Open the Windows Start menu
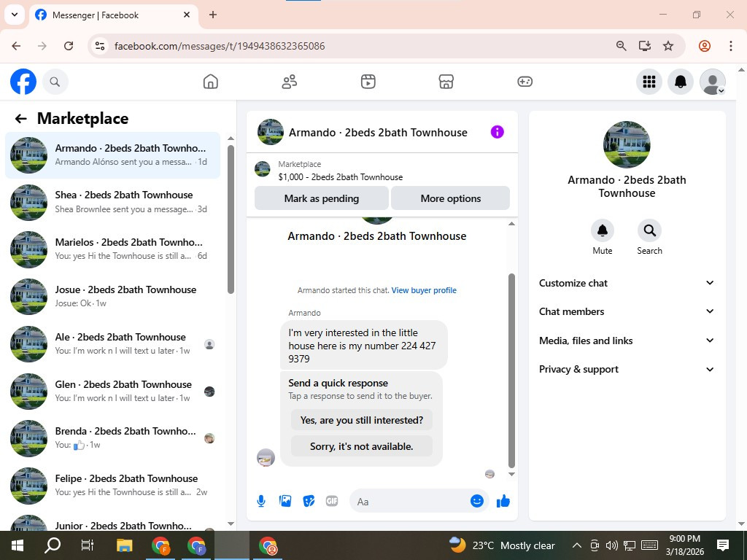The image size is (747, 560). coord(18,545)
